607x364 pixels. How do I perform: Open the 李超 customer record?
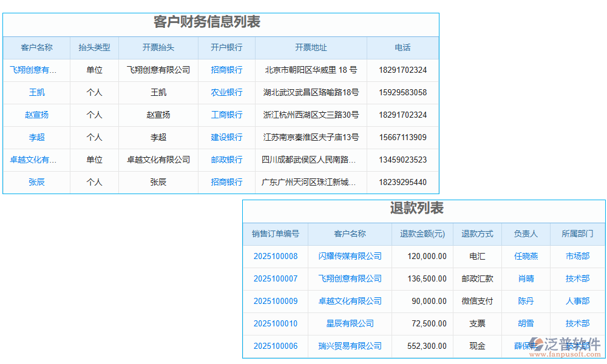coord(36,137)
